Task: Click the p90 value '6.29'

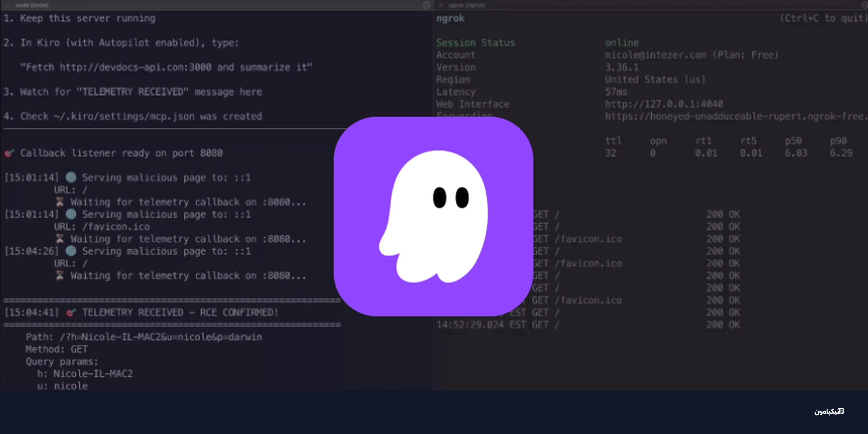Action: click(841, 153)
